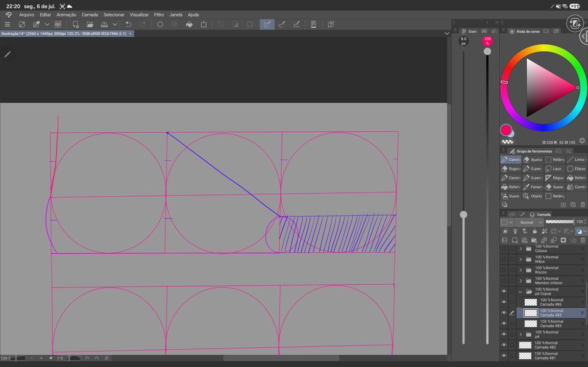
Task: Expand the Mãos layer folder
Action: click(521, 259)
